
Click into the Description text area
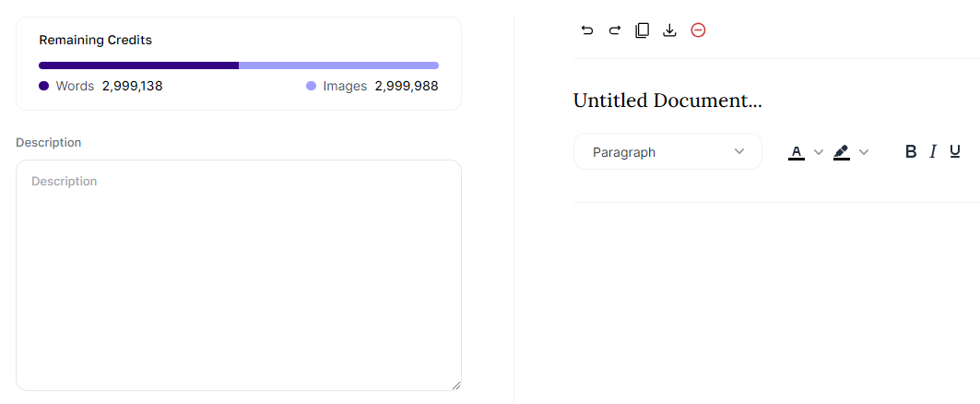(238, 275)
